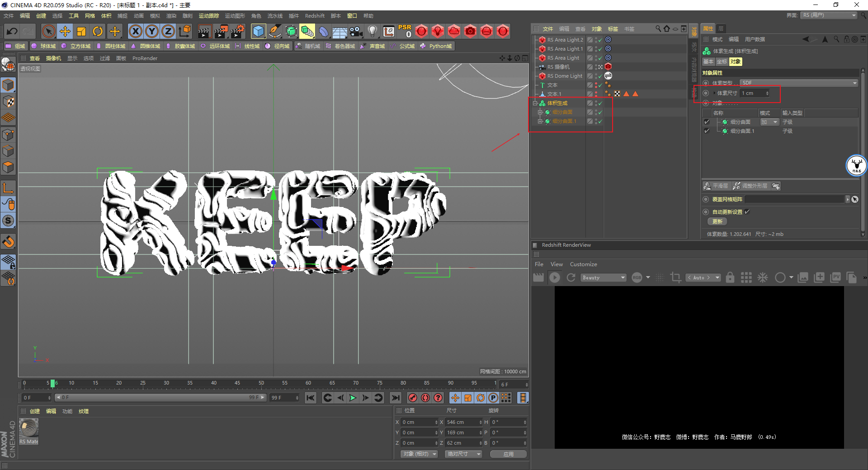Switch to the 坐标 attribute tab
Screen dimensions: 868x470
click(722, 61)
